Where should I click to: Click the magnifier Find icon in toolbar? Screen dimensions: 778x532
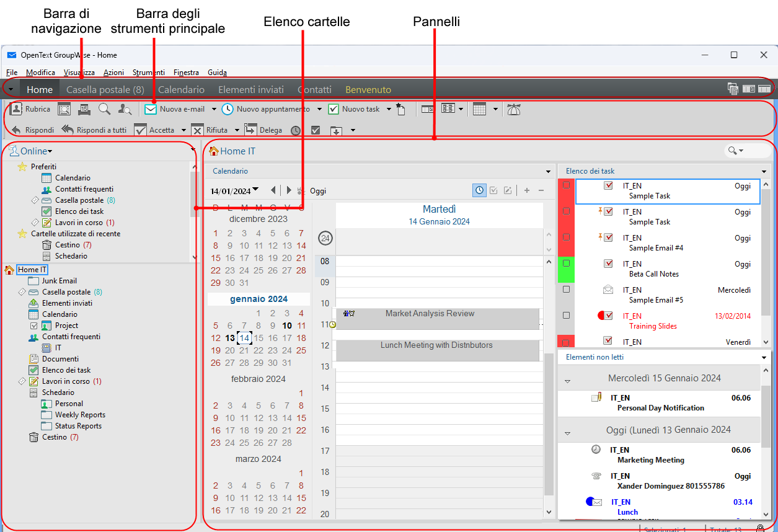[x=105, y=109]
